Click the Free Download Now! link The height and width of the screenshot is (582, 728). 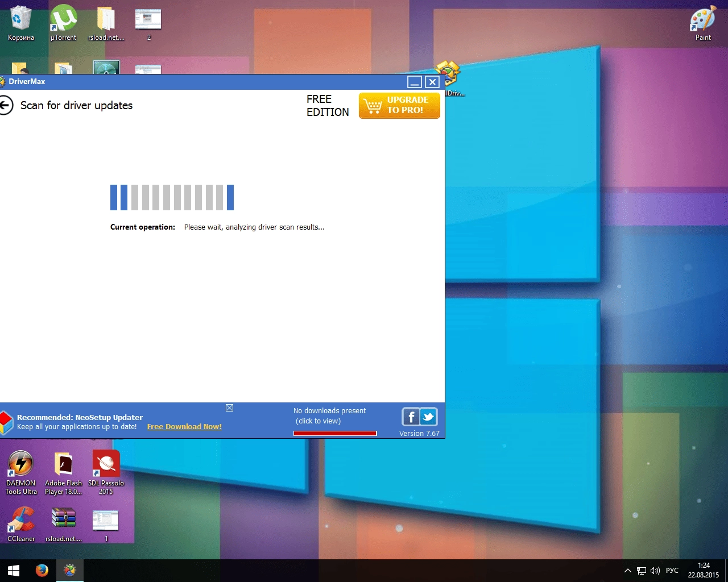(184, 427)
